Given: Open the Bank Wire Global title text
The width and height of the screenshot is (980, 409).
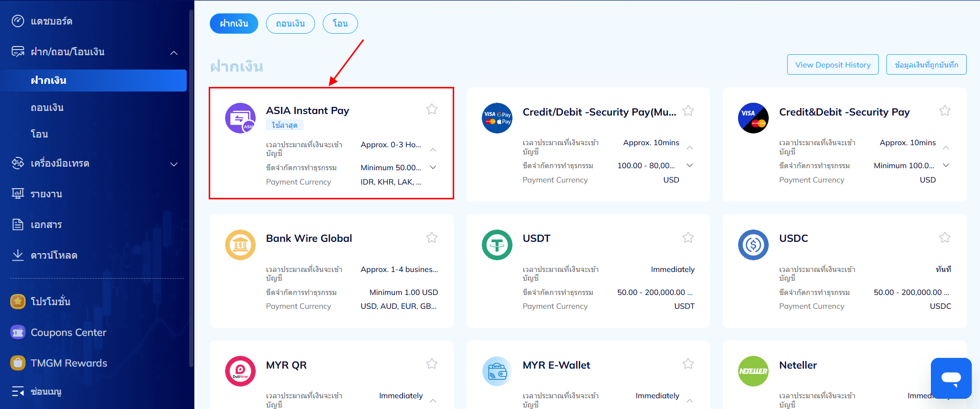Looking at the screenshot, I should pos(309,238).
